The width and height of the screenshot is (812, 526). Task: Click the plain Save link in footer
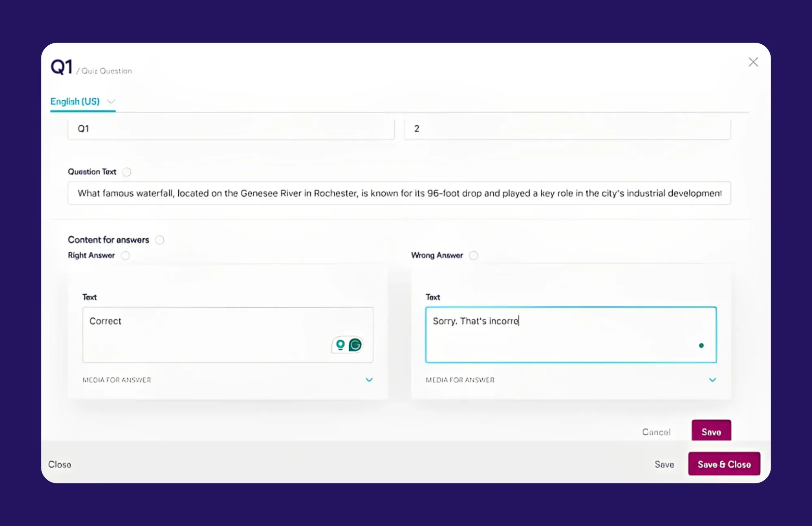coord(664,464)
